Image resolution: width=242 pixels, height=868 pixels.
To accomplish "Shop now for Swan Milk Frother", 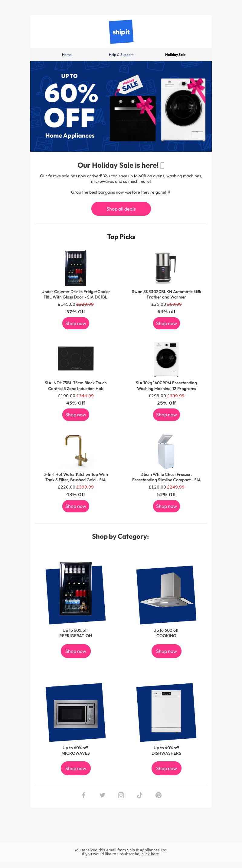I will pos(166,324).
